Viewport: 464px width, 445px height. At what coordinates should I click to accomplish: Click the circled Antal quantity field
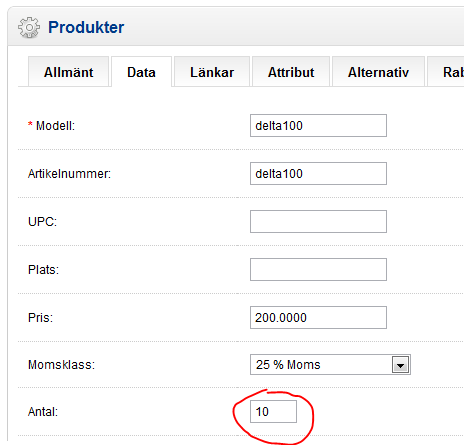pos(273,412)
